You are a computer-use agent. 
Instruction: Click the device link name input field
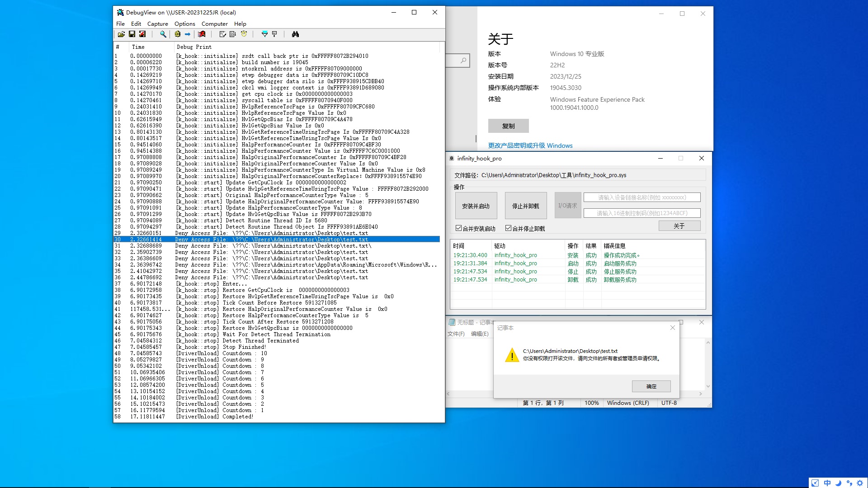(642, 197)
